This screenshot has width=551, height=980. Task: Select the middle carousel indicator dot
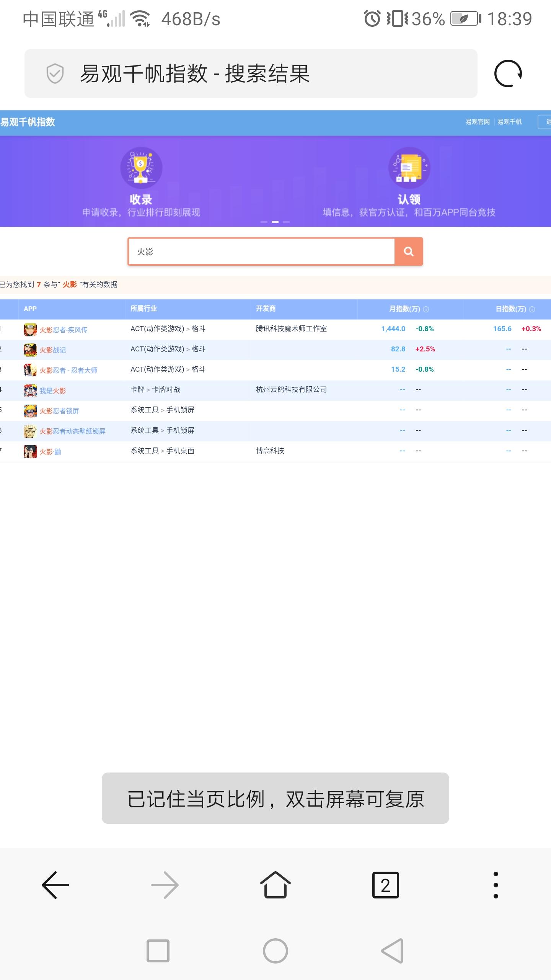[275, 222]
